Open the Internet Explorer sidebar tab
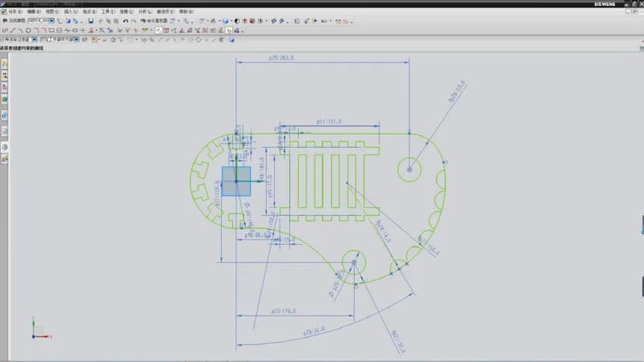The width and height of the screenshot is (644, 362). 4,116
